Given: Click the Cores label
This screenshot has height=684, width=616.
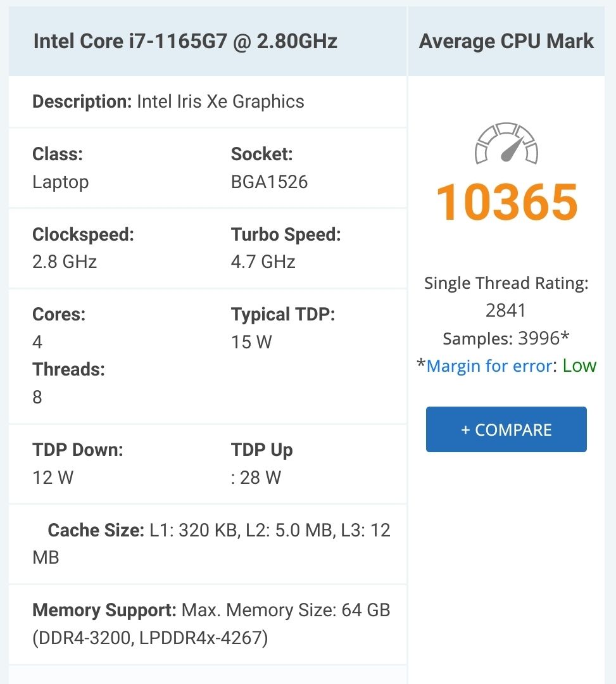Looking at the screenshot, I should click(x=59, y=314).
